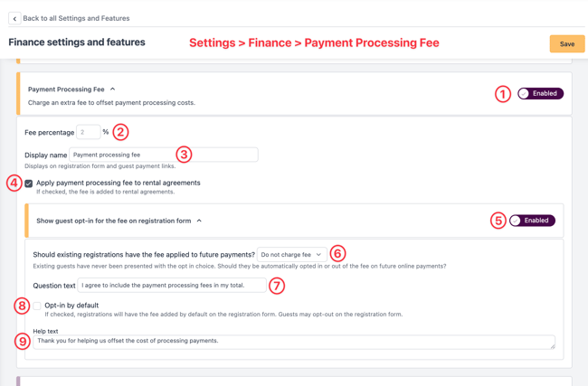Uncheck Apply payment processing fee to rental agreements
Viewport: 588px width, 386px height.
(29, 184)
